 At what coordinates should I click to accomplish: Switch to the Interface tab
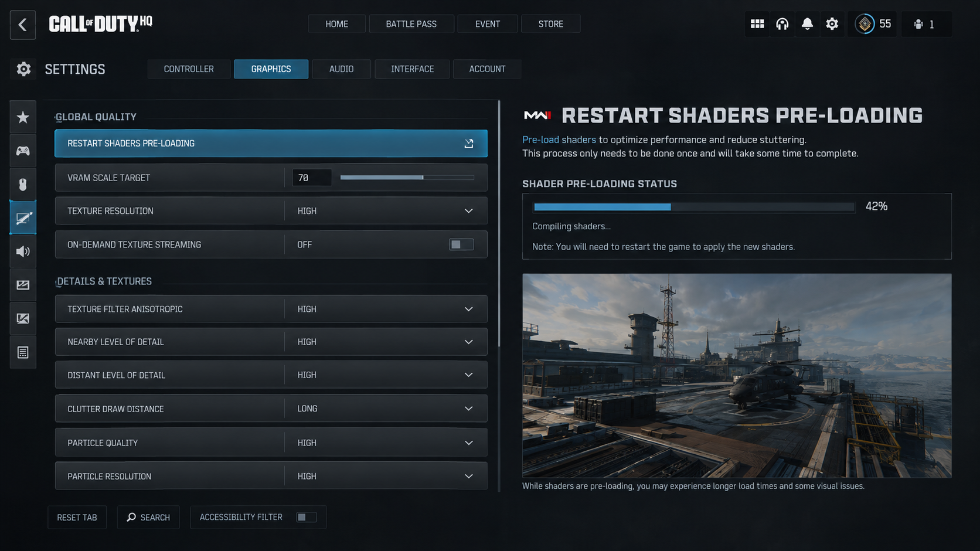[413, 69]
